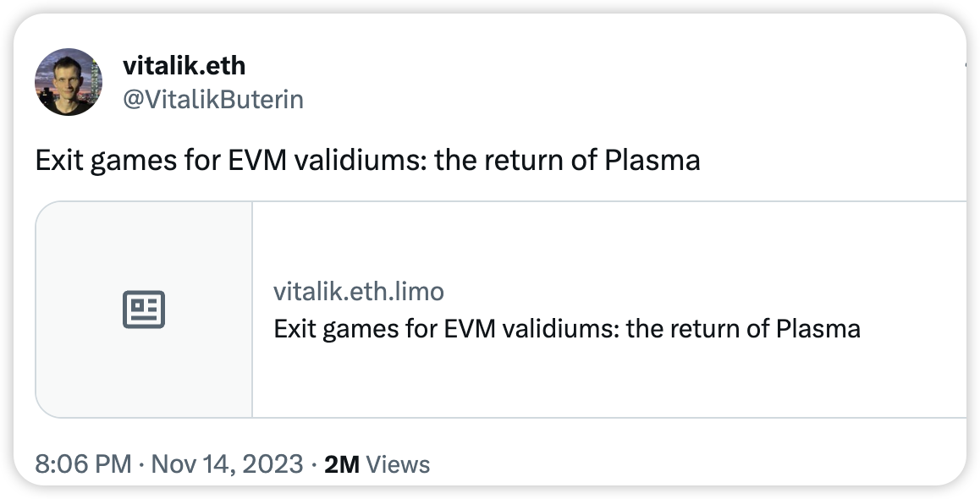Viewport: 980px width, 499px height.
Task: Click the Nov 14, 2023 date
Action: [227, 464]
